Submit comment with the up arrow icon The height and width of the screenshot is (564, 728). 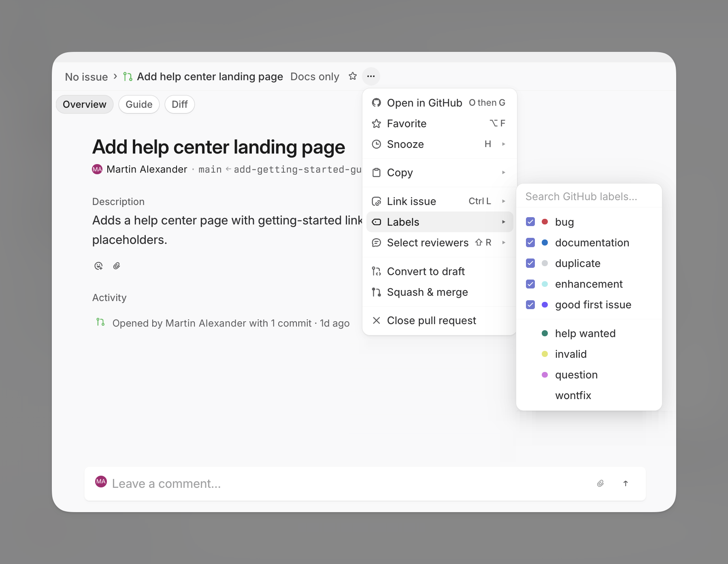click(626, 483)
